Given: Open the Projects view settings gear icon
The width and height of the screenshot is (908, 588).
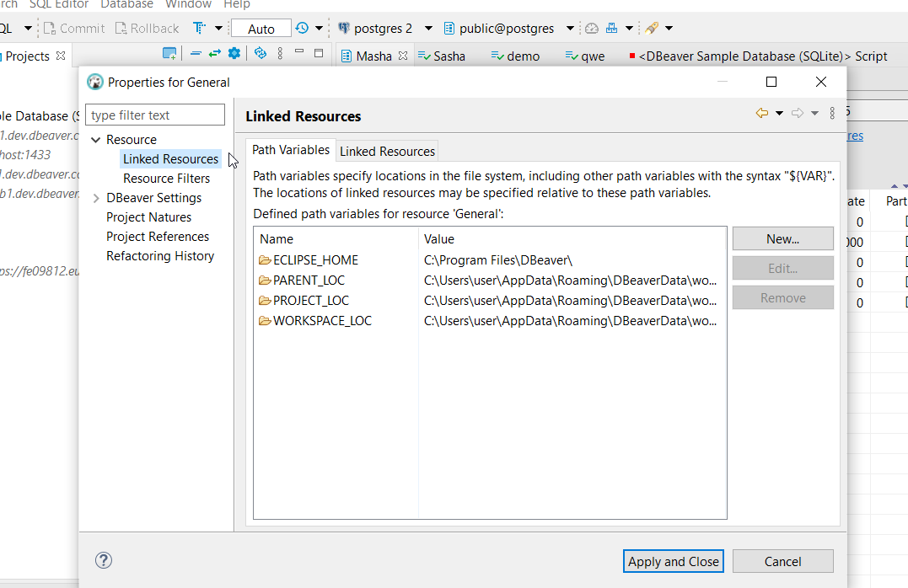Looking at the screenshot, I should tap(234, 52).
